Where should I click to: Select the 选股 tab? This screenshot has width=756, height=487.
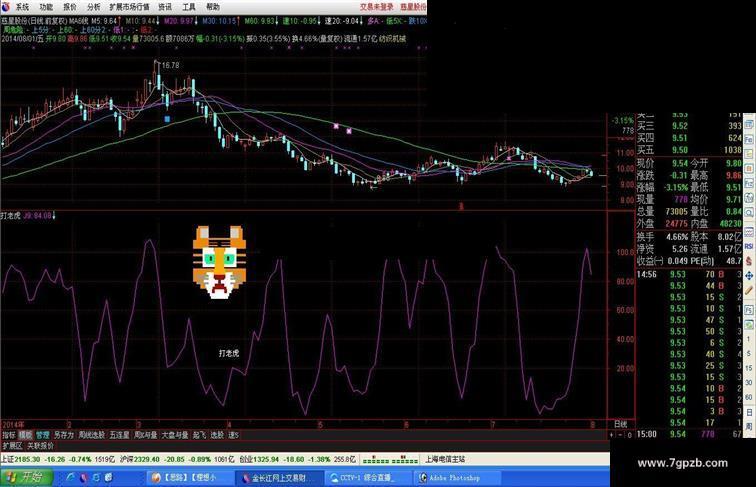point(217,435)
